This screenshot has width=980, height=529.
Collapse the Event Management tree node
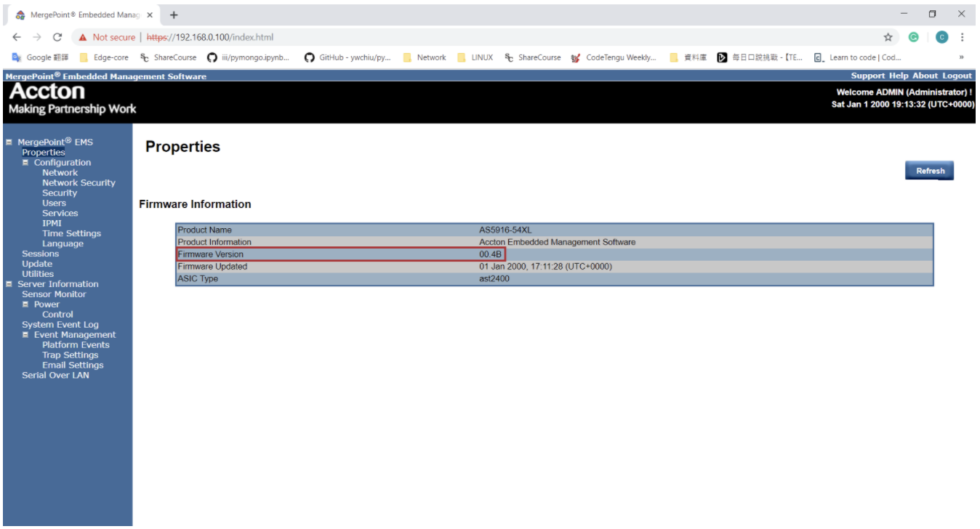(25, 335)
